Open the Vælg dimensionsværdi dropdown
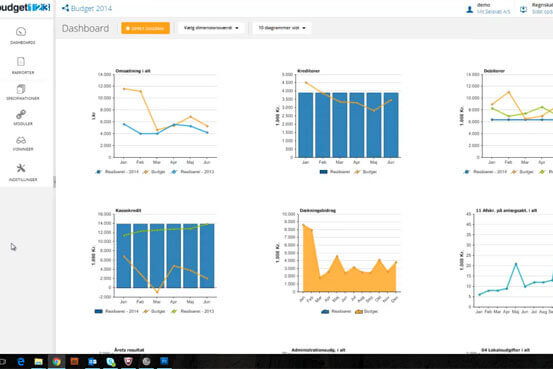Image resolution: width=553 pixels, height=369 pixels. coord(211,28)
